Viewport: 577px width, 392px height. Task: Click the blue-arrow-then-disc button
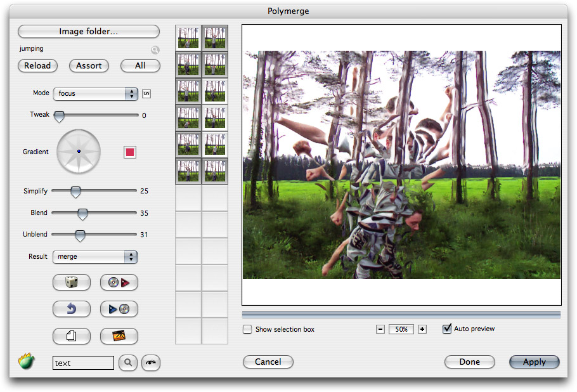click(119, 309)
